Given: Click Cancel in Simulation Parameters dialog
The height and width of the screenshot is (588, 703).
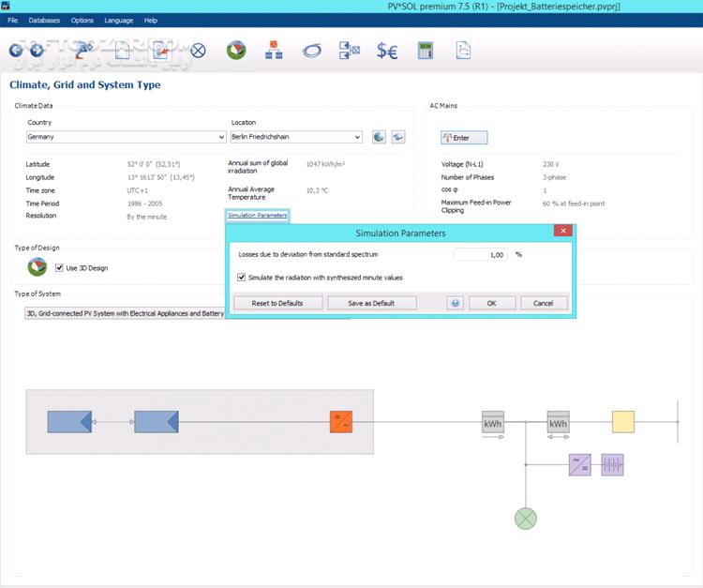Looking at the screenshot, I should tap(544, 303).
